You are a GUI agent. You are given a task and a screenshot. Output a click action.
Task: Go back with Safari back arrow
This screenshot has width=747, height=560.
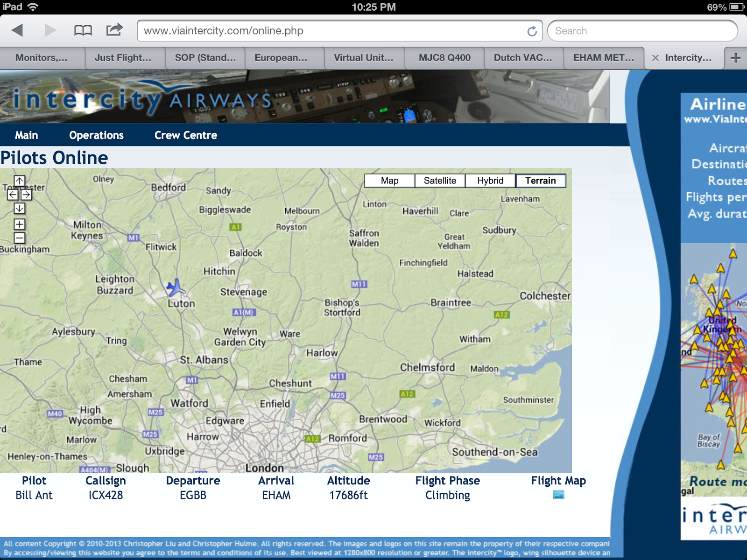click(18, 31)
